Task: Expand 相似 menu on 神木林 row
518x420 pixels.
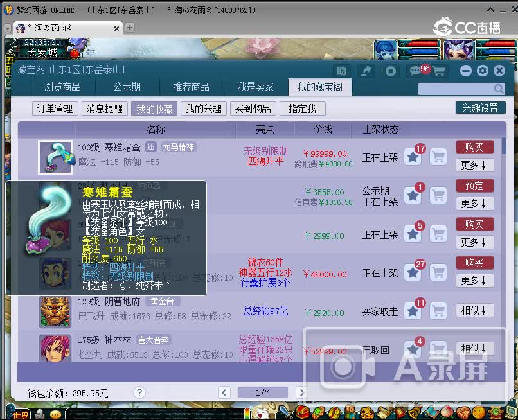Action: (x=474, y=349)
